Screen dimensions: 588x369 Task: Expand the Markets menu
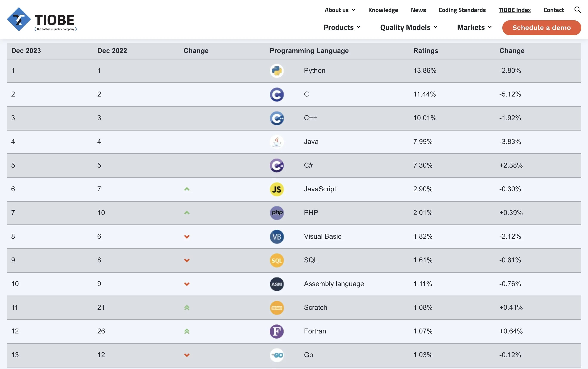coord(474,27)
